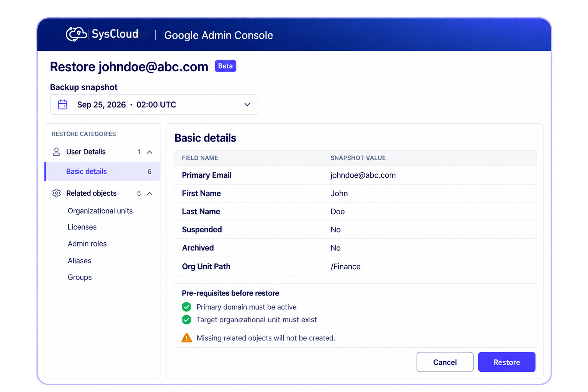
Task: Open Organizational units category
Action: click(100, 211)
